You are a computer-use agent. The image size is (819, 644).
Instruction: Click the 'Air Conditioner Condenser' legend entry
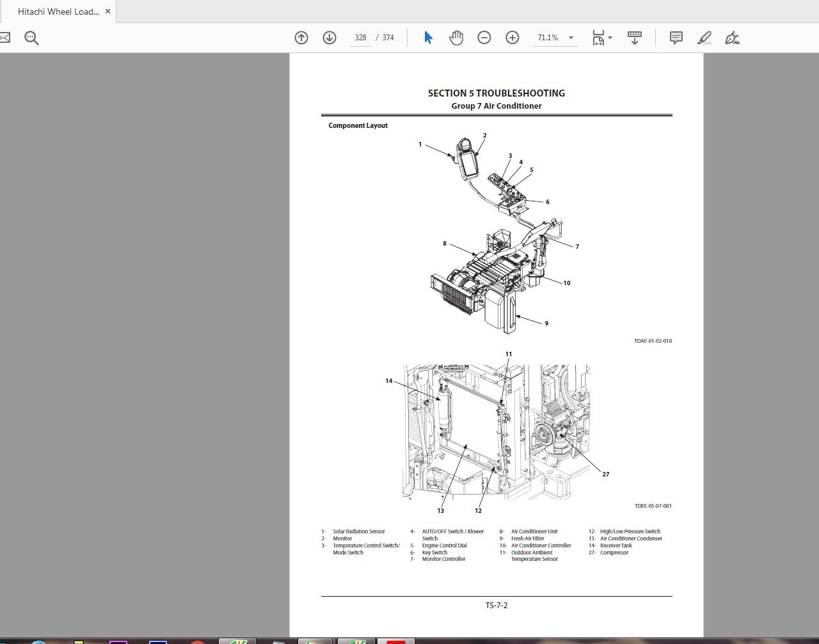tap(632, 538)
